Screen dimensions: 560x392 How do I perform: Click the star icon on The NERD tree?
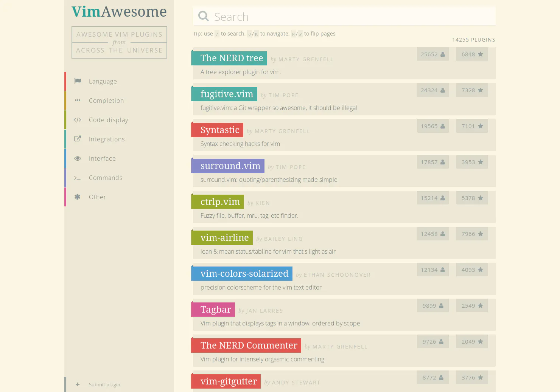481,54
